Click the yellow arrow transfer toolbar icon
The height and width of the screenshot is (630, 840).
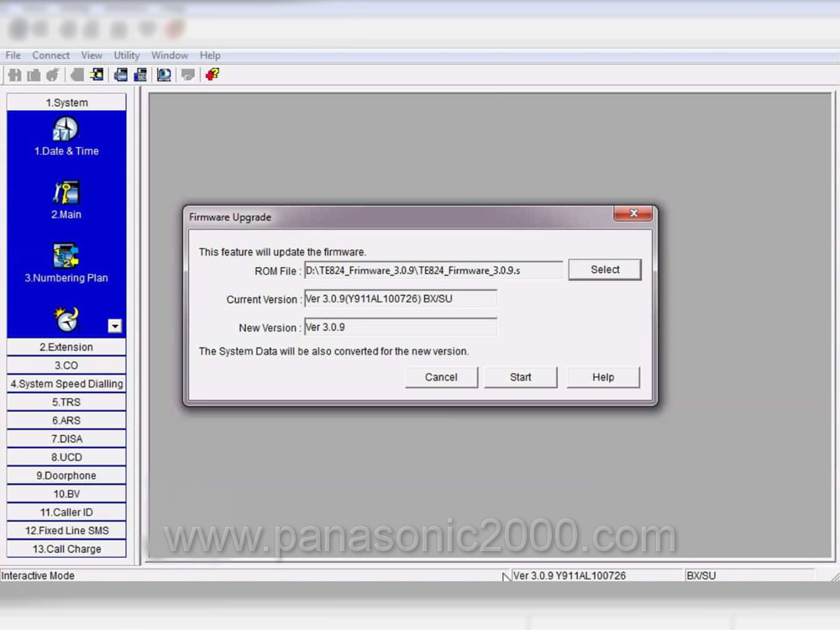click(97, 75)
